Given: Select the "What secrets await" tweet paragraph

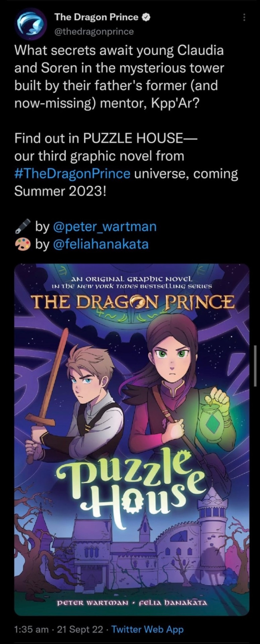Looking at the screenshot, I should coord(119,77).
